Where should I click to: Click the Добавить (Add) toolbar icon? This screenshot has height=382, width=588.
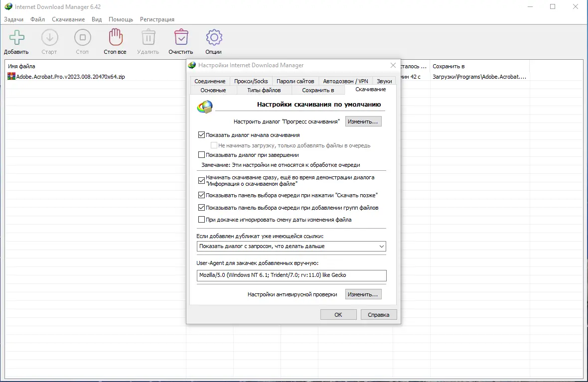(16, 37)
